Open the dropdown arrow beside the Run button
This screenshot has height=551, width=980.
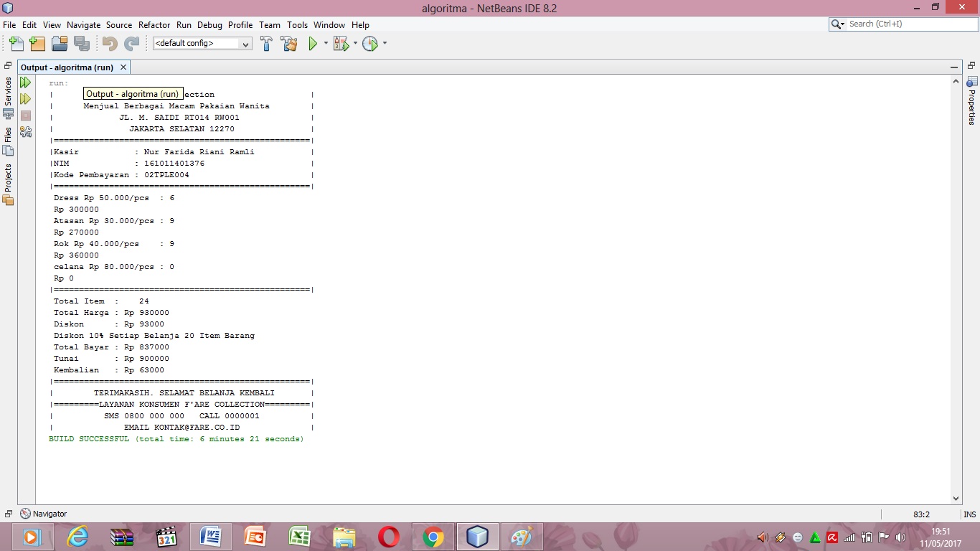tap(325, 44)
